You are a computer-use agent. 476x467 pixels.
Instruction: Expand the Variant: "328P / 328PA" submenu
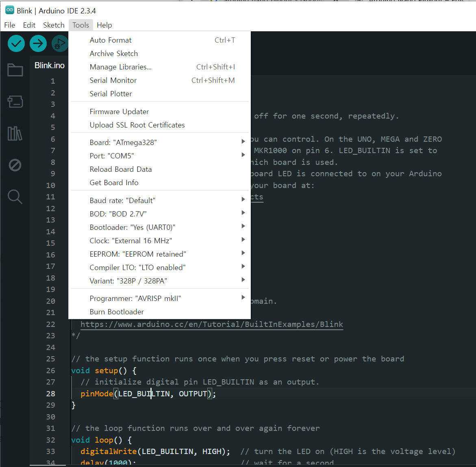click(160, 281)
